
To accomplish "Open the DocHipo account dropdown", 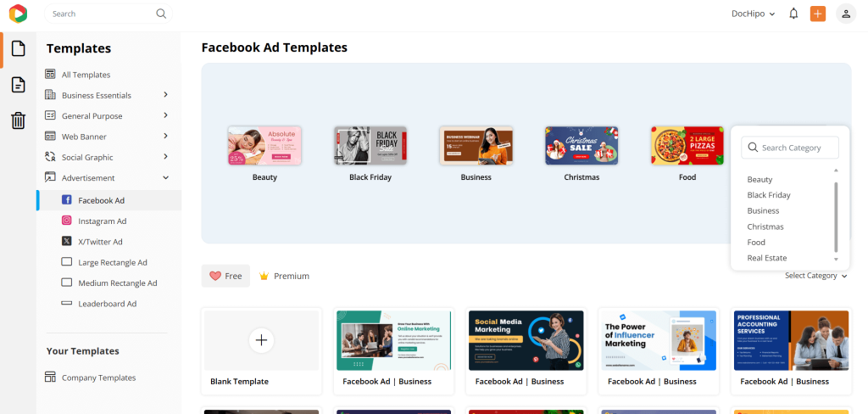I will pyautogui.click(x=753, y=14).
